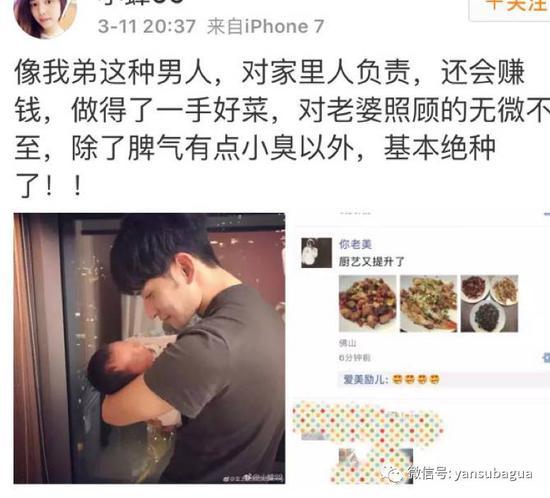Click the WeChat logo in the watermark
Viewport: 550px width, 498px height.
point(393,475)
